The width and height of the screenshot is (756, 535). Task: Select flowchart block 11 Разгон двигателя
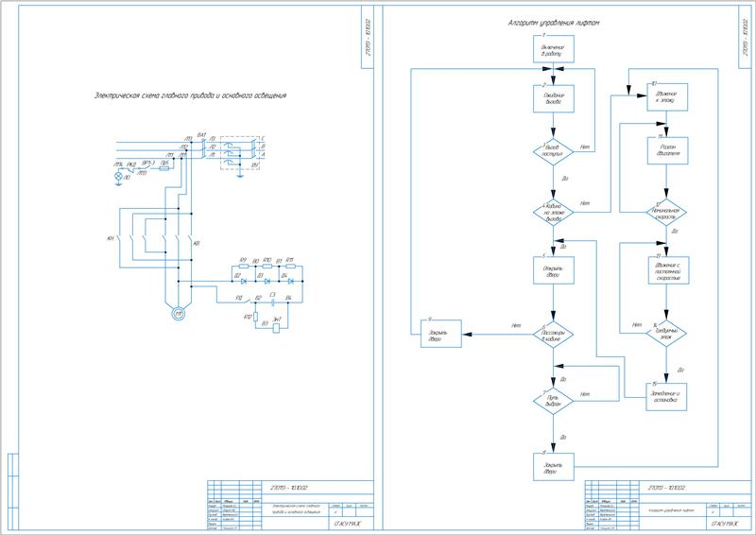point(667,150)
